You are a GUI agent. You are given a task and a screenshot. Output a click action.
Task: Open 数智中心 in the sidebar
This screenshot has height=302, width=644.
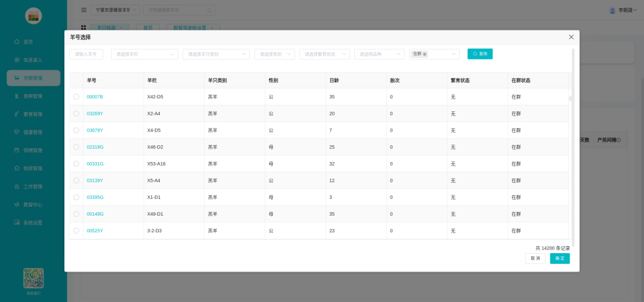point(33,204)
